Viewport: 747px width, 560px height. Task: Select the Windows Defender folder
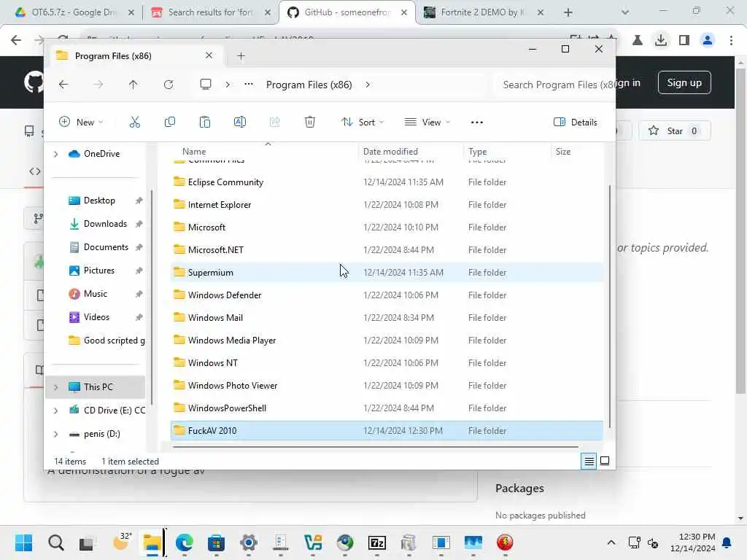[387, 295]
